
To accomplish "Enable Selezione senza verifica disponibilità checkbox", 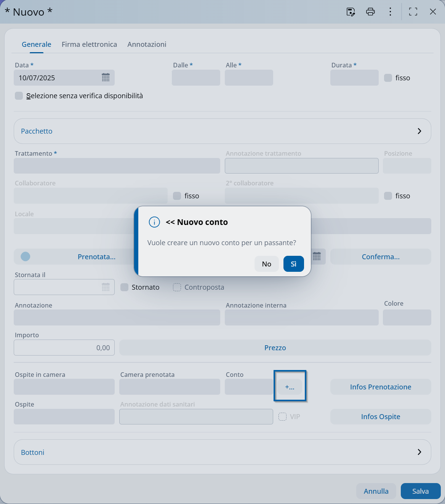I will tap(19, 96).
